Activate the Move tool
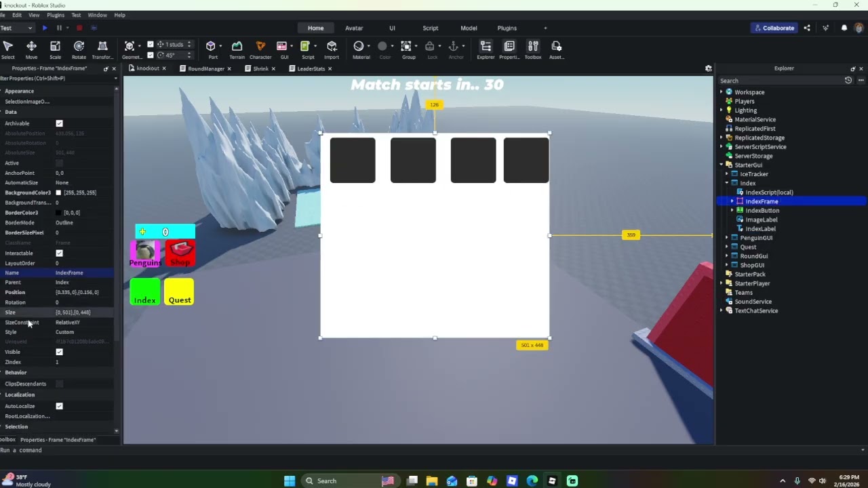Image resolution: width=868 pixels, height=488 pixels. pos(31,49)
